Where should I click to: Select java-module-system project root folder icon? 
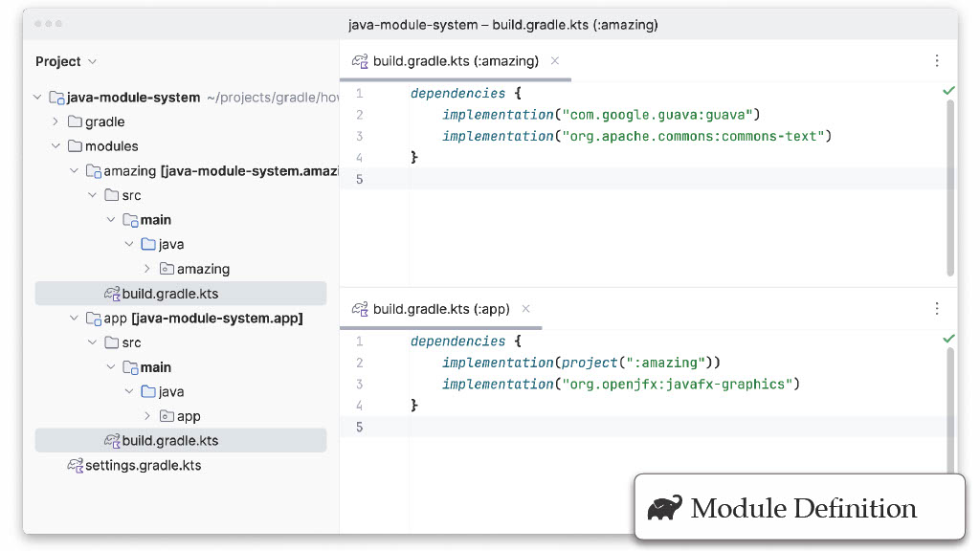tap(56, 98)
